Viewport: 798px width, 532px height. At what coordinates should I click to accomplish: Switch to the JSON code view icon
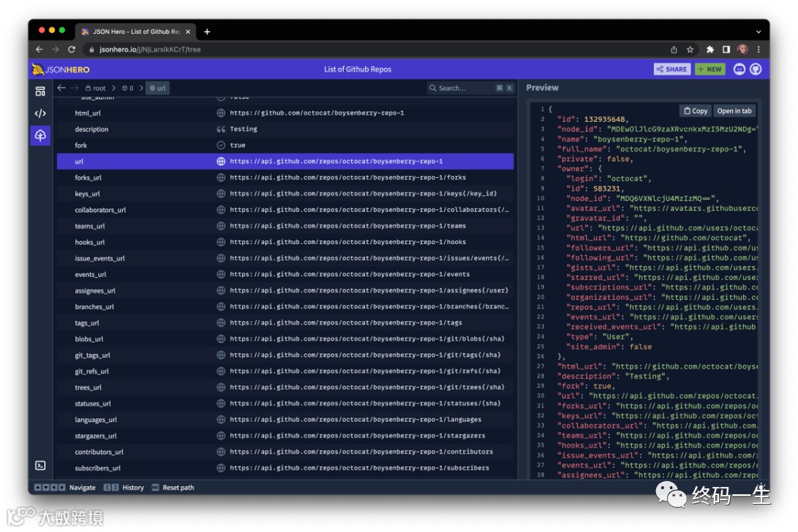tap(40, 114)
